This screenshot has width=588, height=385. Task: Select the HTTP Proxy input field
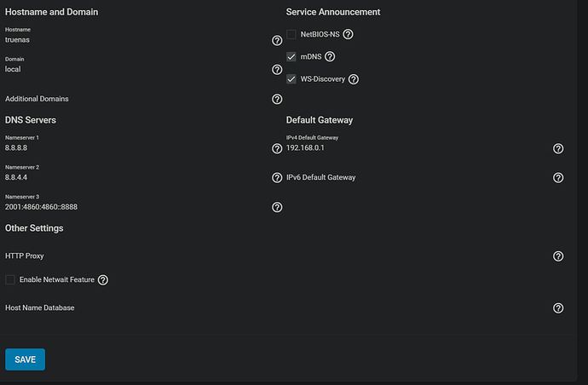point(278,256)
